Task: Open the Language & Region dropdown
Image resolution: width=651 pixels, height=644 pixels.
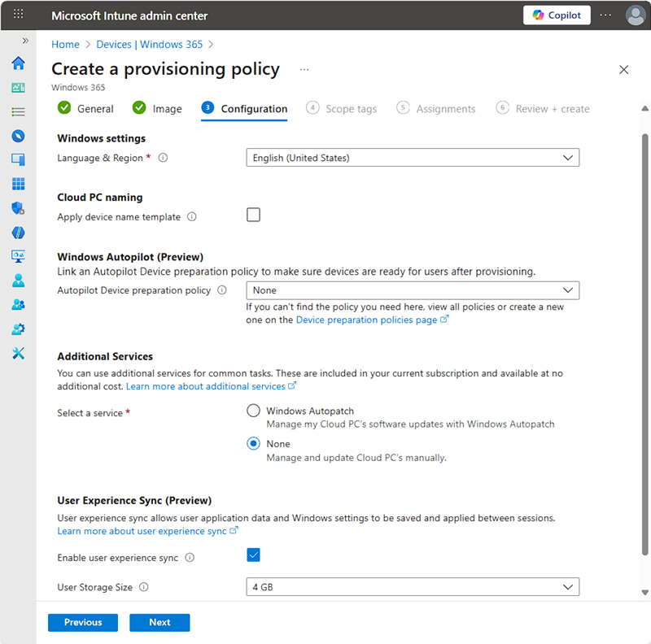Action: point(413,157)
